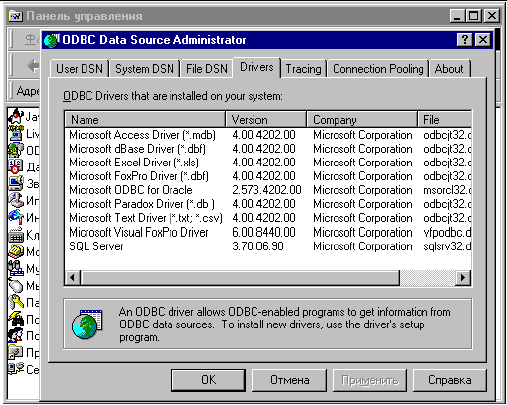Image resolution: width=507 pixels, height=405 pixels.
Task: Select Microsoft FoxPro Driver (*.dbf) row
Action: coord(268,176)
